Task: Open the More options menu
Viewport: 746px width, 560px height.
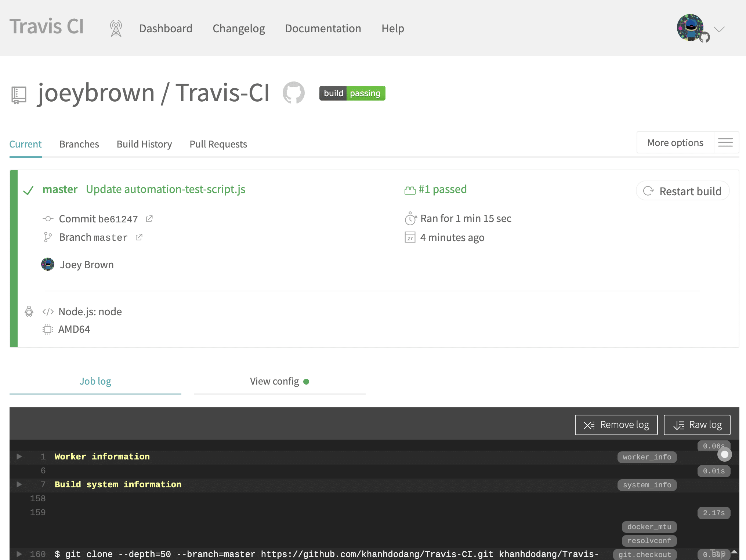Action: click(x=675, y=143)
